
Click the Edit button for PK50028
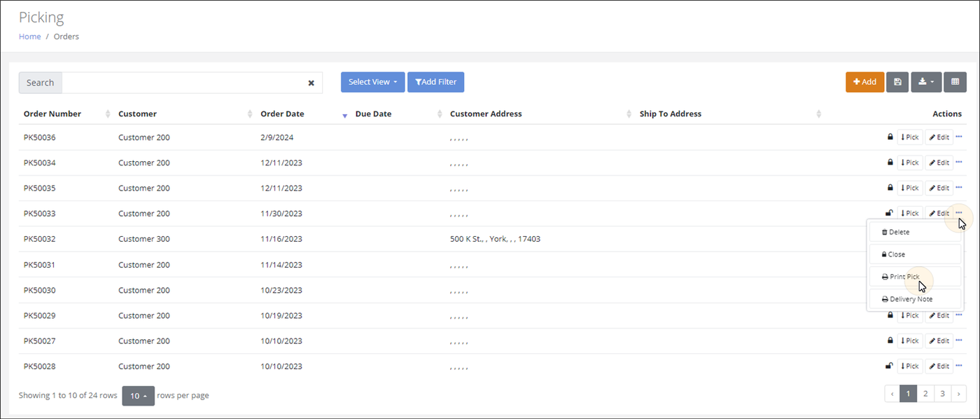[x=939, y=366]
